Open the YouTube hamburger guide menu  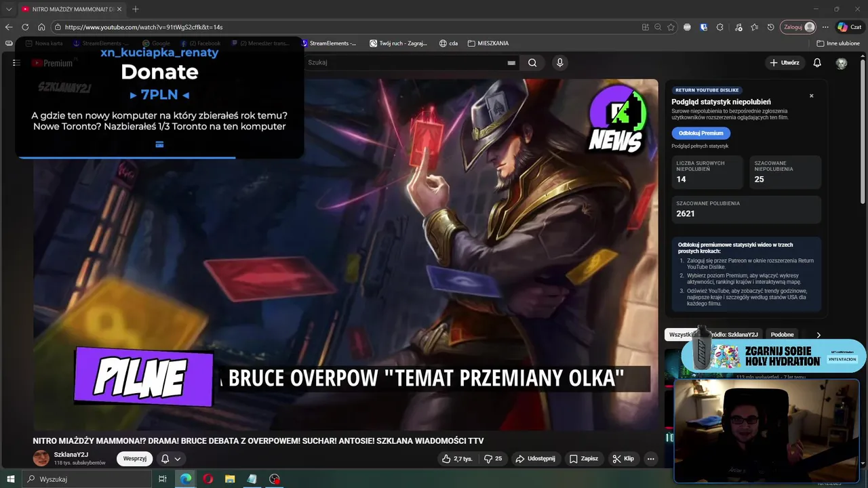(x=16, y=62)
